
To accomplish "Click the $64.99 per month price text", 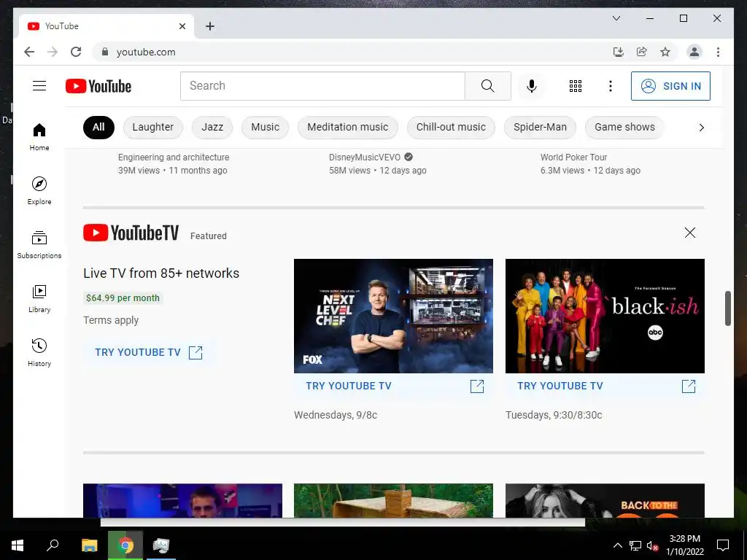I will (x=123, y=298).
